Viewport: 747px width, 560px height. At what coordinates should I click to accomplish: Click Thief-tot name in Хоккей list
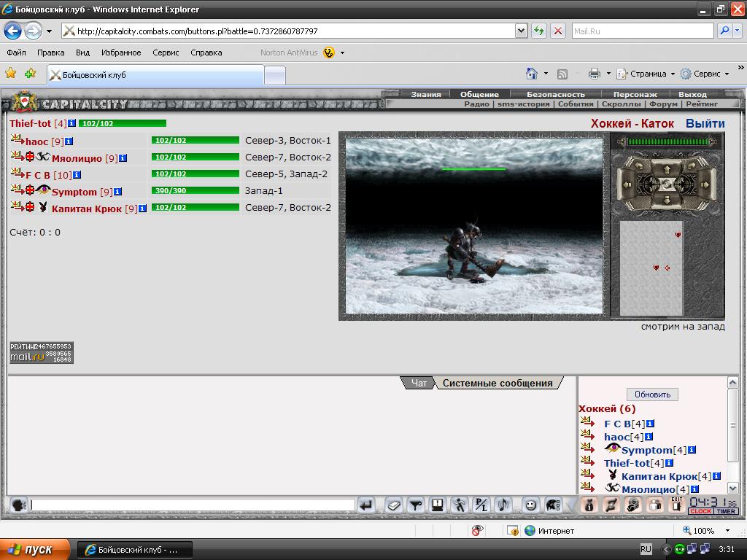tap(627, 463)
